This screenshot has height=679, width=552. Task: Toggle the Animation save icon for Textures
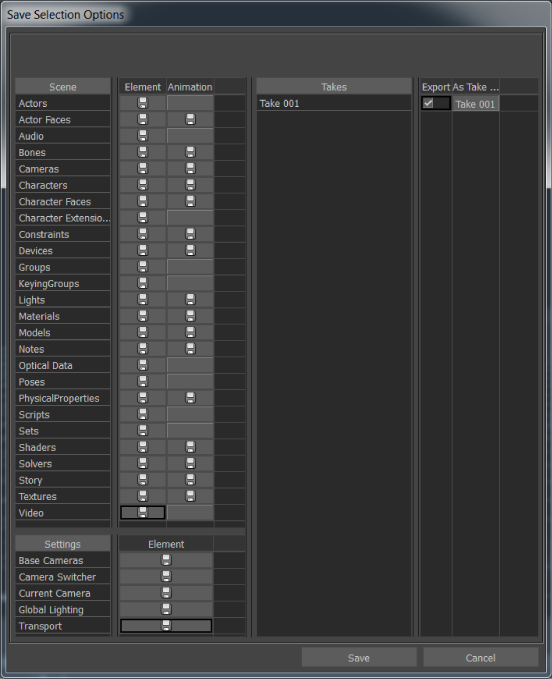point(190,496)
